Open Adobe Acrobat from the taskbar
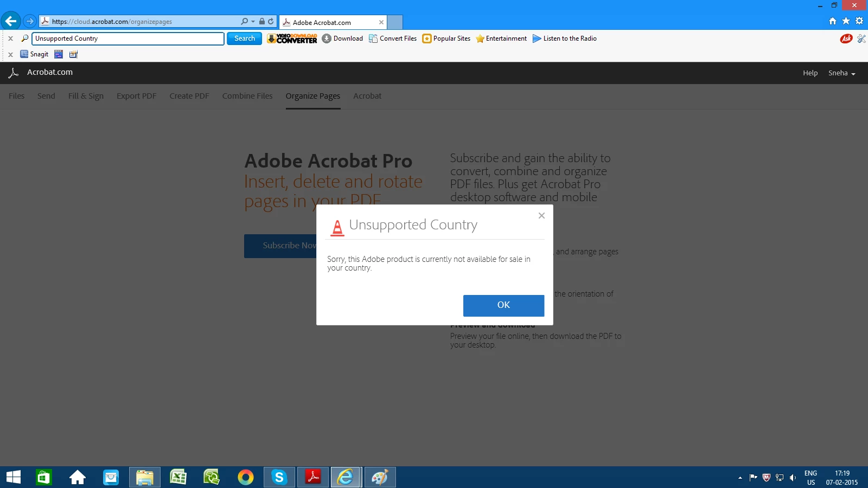The width and height of the screenshot is (868, 488). 313,478
